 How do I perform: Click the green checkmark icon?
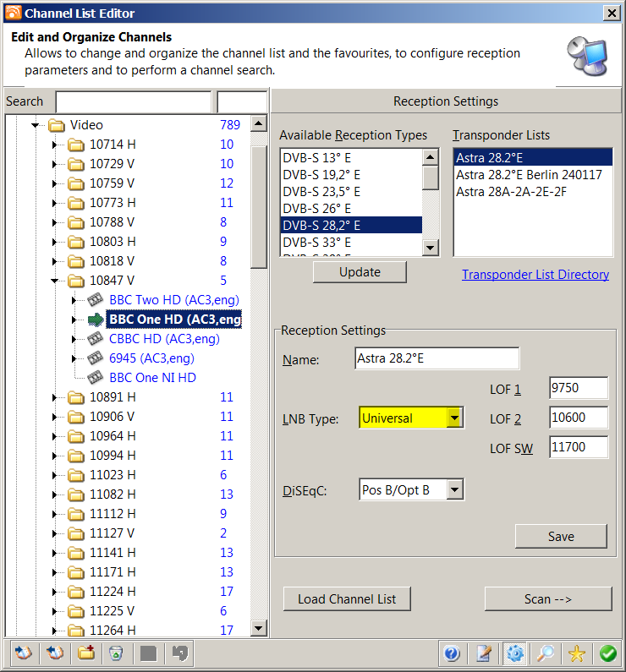coord(607,653)
